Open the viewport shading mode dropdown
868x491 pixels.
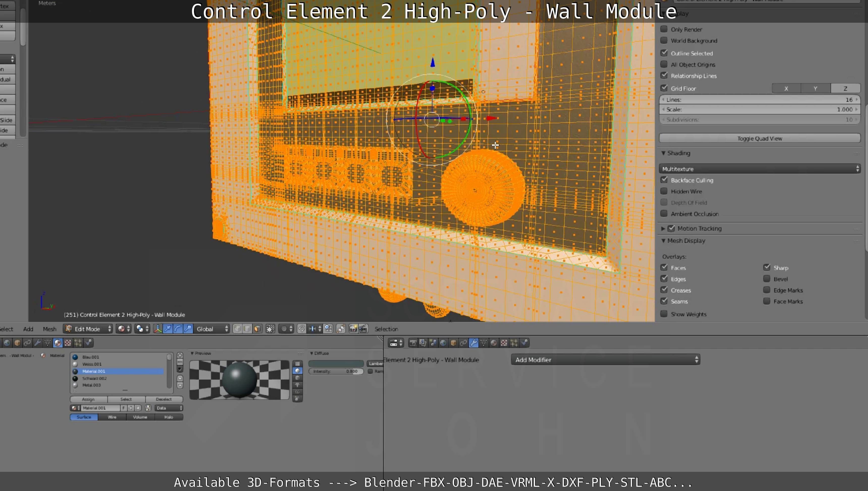tap(123, 329)
